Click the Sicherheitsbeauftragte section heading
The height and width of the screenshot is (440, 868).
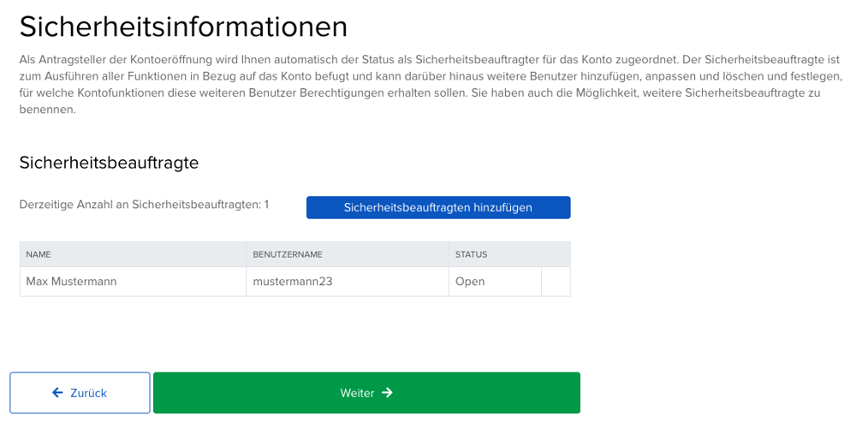(x=109, y=163)
